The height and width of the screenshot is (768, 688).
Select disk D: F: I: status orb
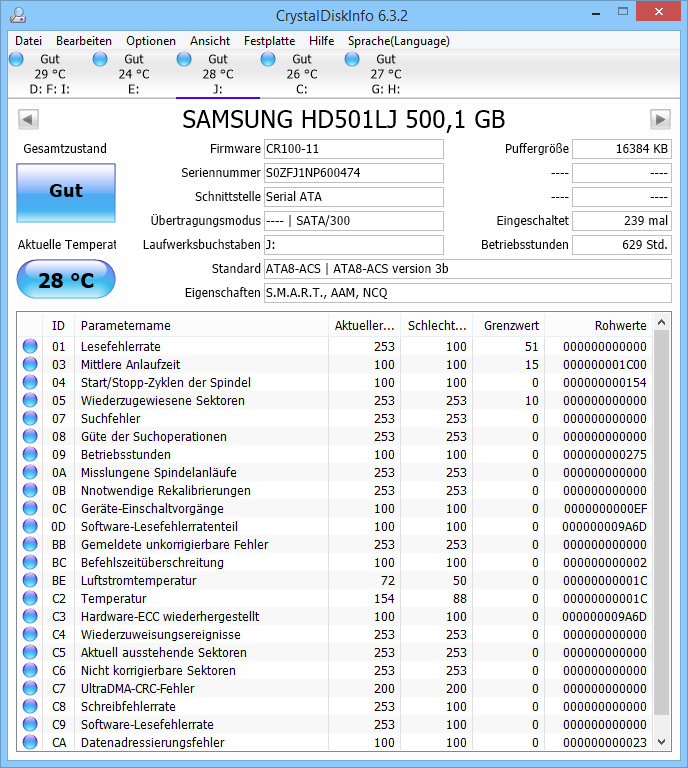tap(16, 59)
